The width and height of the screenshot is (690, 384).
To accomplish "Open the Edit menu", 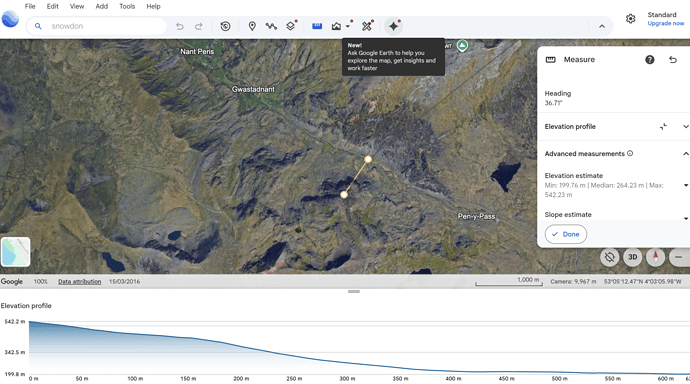I will click(52, 6).
